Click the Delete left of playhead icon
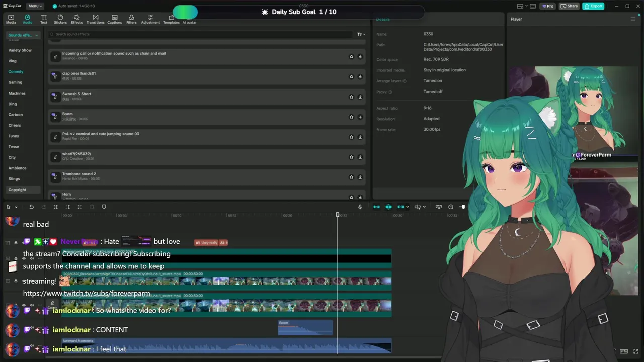The image size is (644, 362). [67, 207]
